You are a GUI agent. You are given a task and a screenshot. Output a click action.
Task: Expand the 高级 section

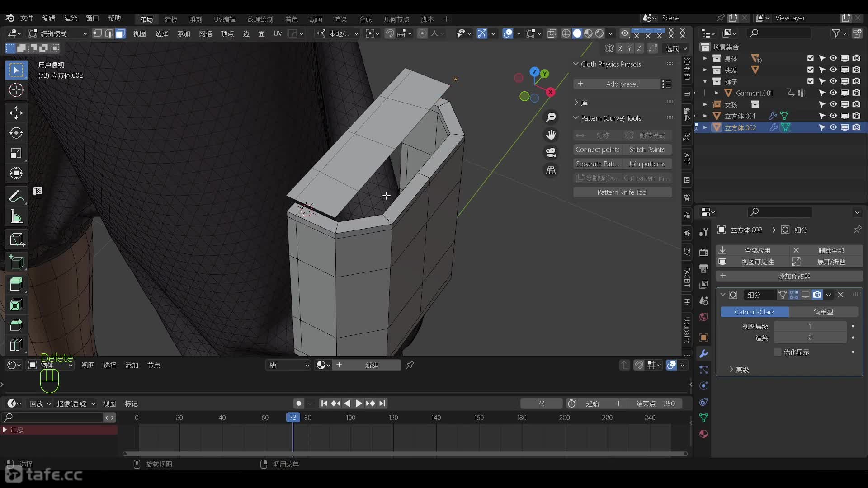tap(739, 370)
